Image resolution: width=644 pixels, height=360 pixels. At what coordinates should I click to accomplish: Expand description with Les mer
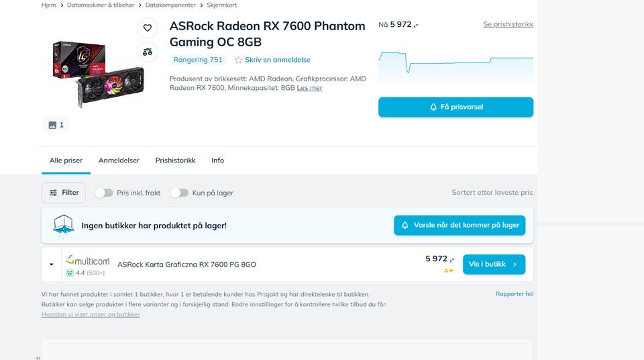click(309, 88)
